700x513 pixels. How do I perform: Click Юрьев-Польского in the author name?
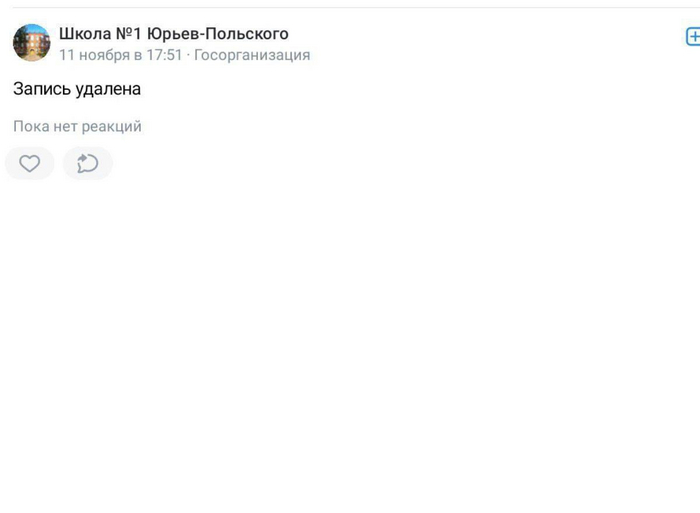pos(217,34)
